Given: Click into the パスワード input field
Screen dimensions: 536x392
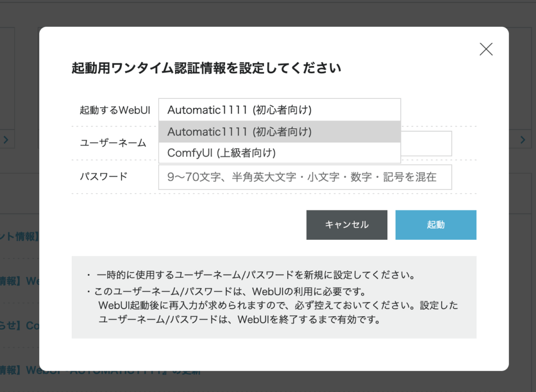Looking at the screenshot, I should click(x=305, y=177).
